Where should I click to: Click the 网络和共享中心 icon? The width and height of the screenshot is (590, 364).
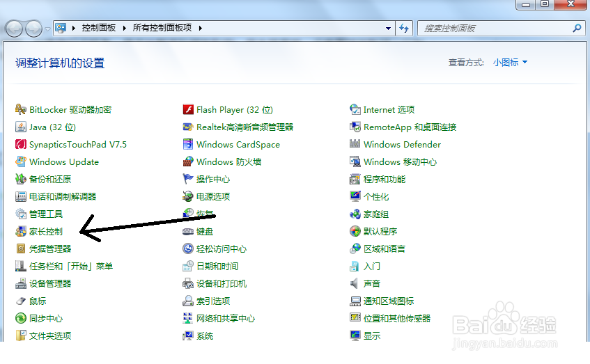point(188,318)
